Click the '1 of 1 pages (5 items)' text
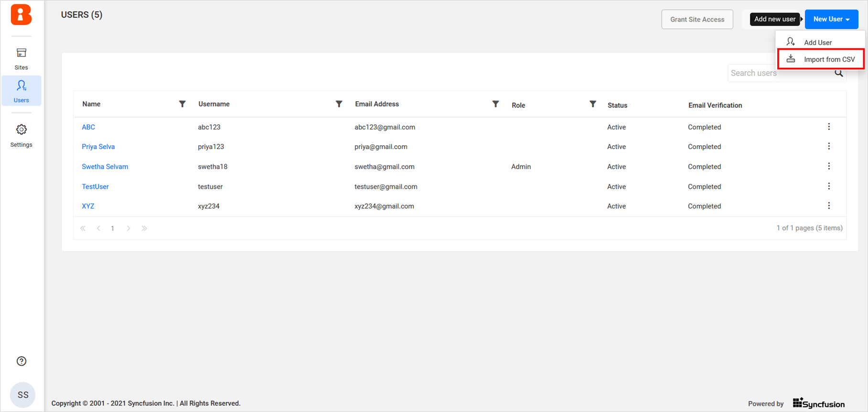The width and height of the screenshot is (868, 412). [809, 228]
